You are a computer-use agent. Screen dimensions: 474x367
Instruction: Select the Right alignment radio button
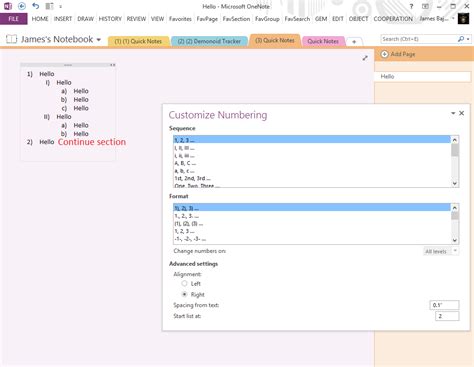point(184,294)
